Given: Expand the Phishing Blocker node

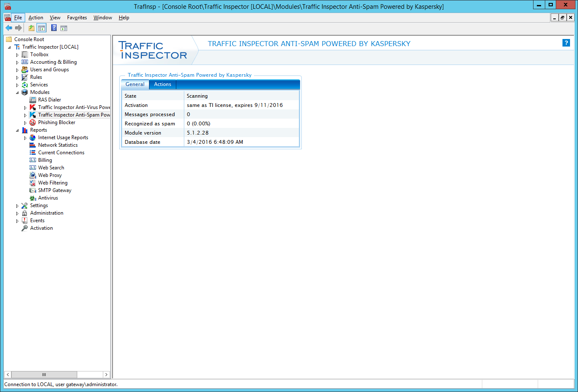Looking at the screenshot, I should coord(25,123).
